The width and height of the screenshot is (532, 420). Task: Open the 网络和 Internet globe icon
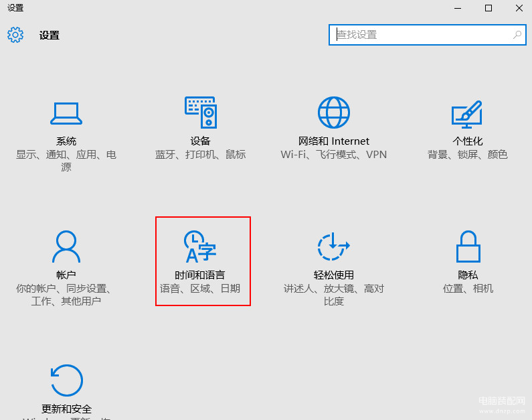pyautogui.click(x=333, y=113)
